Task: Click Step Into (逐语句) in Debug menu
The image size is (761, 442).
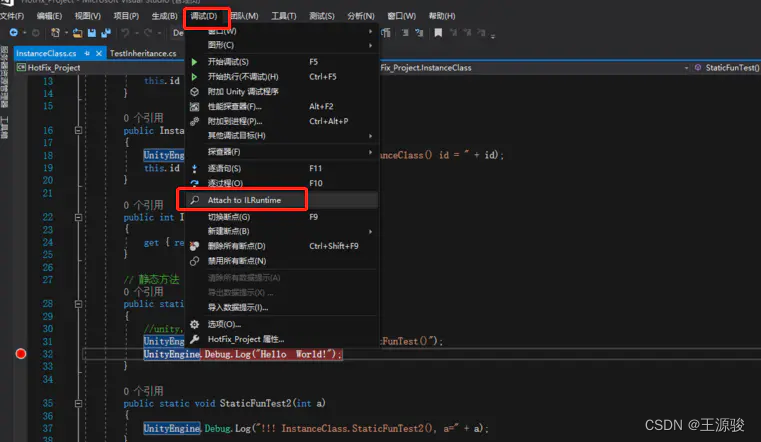Action: pyautogui.click(x=224, y=168)
